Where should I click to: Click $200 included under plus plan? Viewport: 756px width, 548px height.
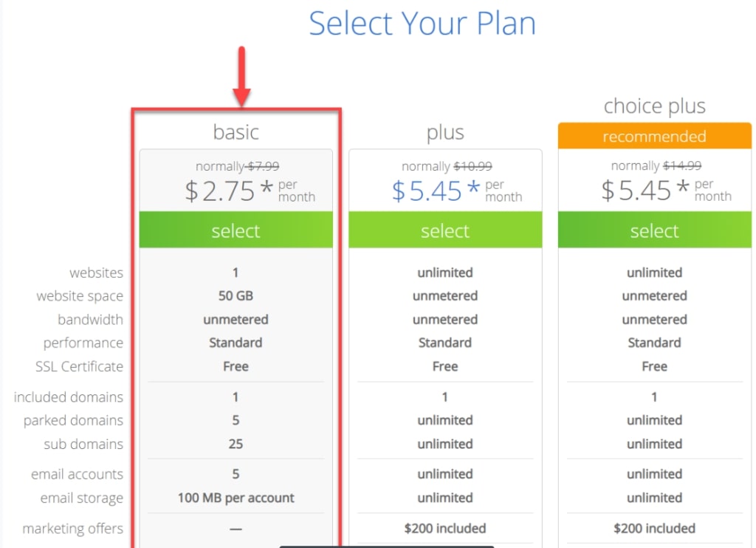445,528
